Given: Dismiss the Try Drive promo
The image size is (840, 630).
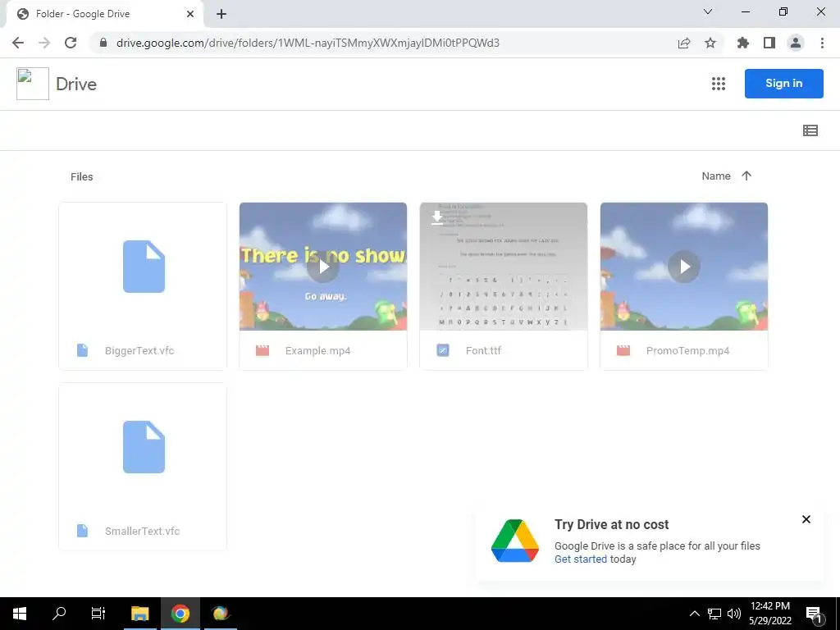Looking at the screenshot, I should point(806,519).
